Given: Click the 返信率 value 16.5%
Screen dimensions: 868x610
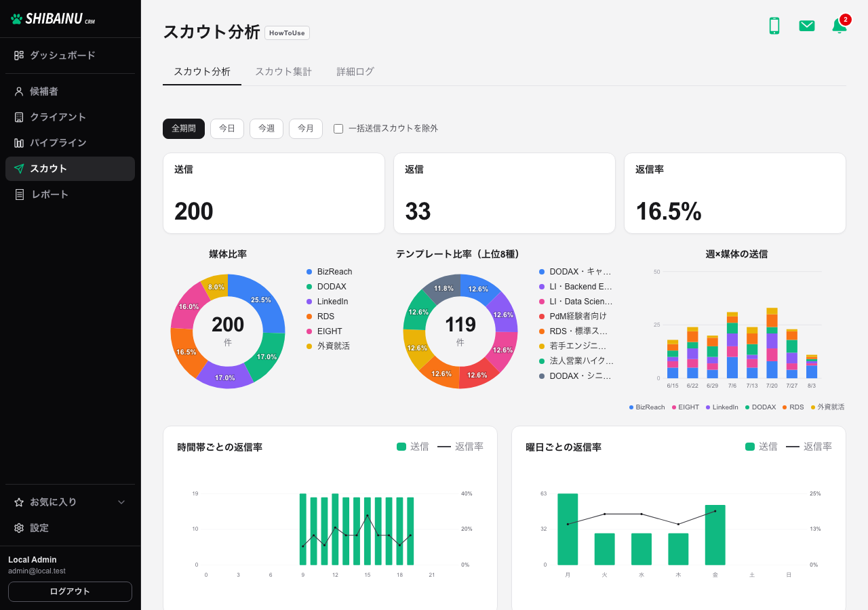Looking at the screenshot, I should click(669, 211).
